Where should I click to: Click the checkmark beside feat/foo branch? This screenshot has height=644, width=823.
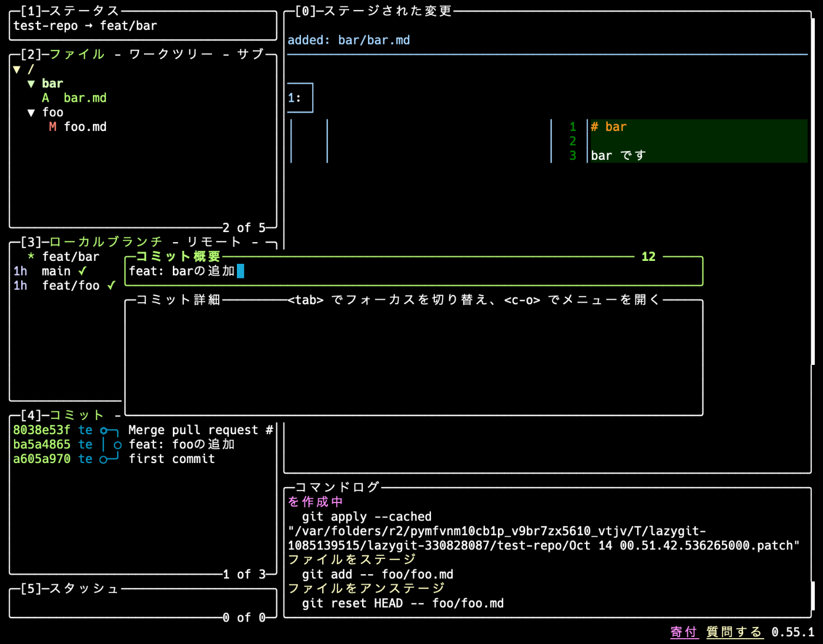pos(111,286)
